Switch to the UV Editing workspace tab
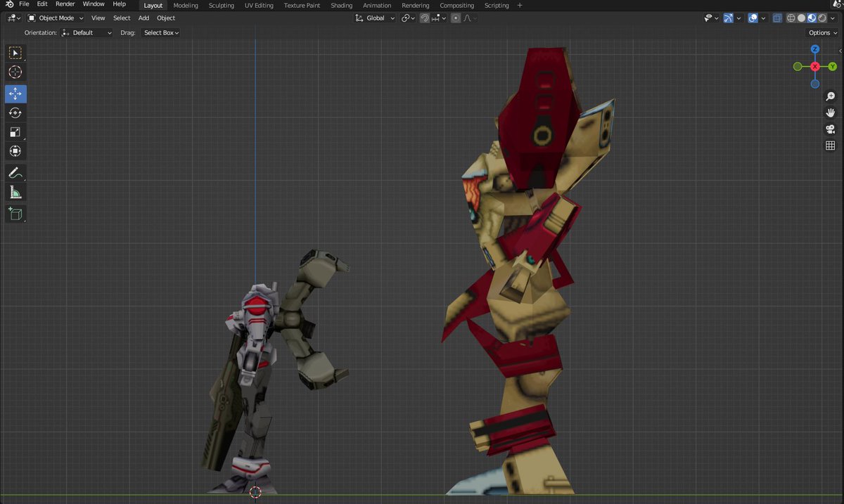This screenshot has height=504, width=844. (259, 5)
